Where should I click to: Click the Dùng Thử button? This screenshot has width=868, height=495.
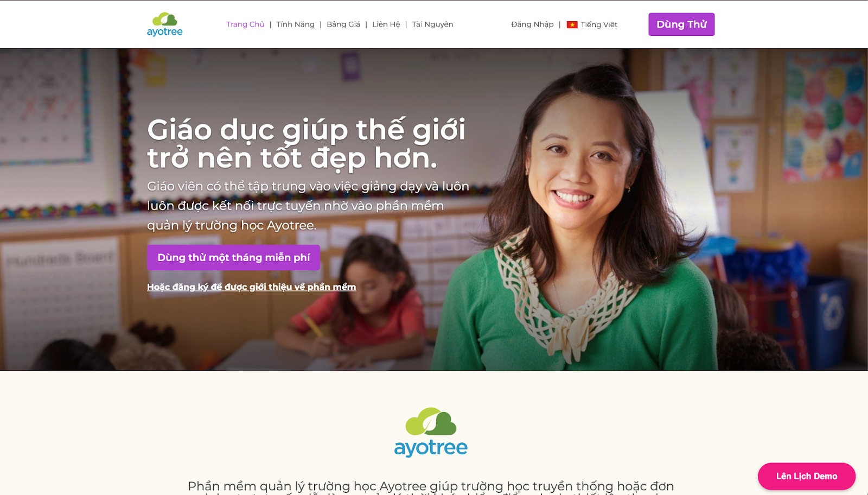click(681, 24)
